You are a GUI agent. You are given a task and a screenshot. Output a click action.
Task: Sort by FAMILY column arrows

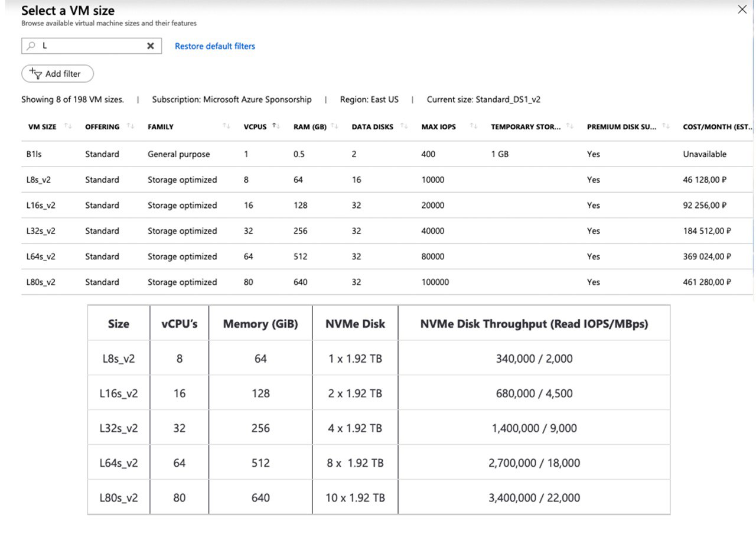coord(226,126)
